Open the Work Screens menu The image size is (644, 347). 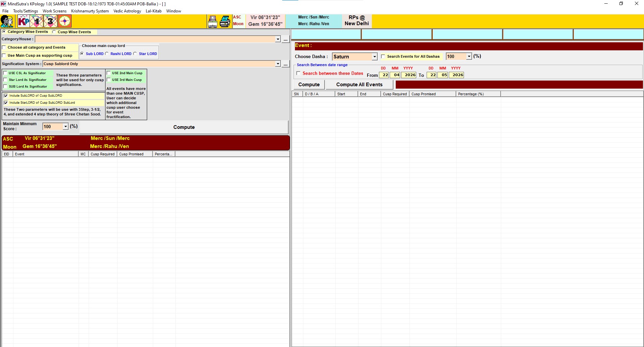[54, 11]
